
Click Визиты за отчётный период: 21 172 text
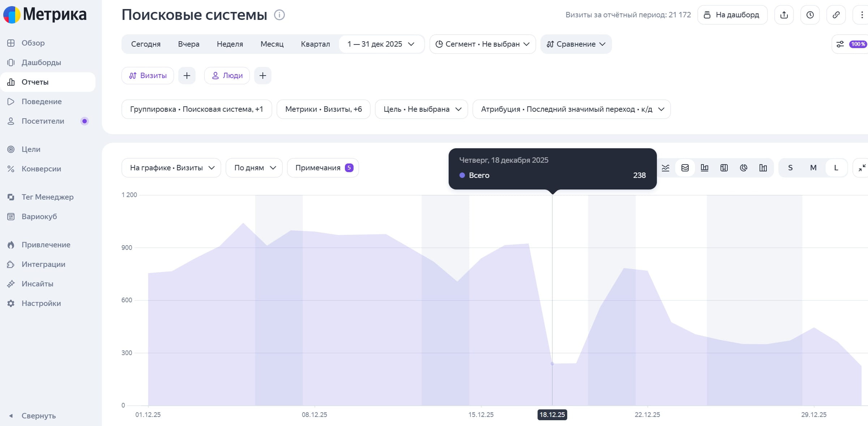[x=628, y=15]
